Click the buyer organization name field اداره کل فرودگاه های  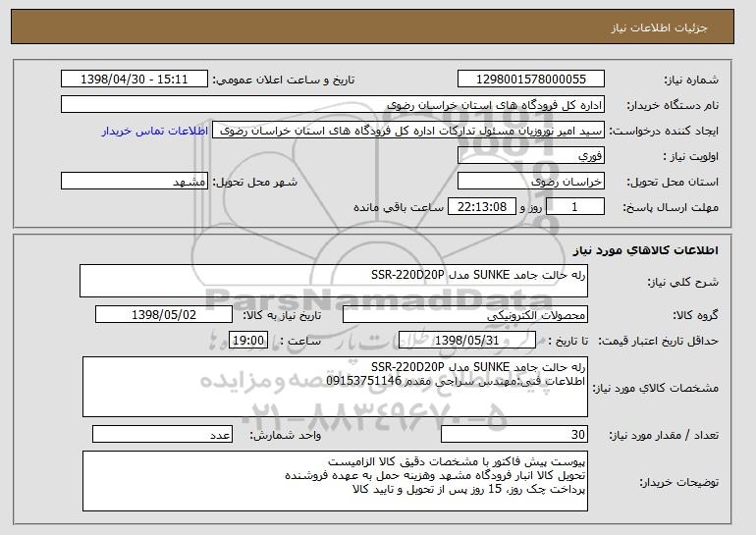333,105
